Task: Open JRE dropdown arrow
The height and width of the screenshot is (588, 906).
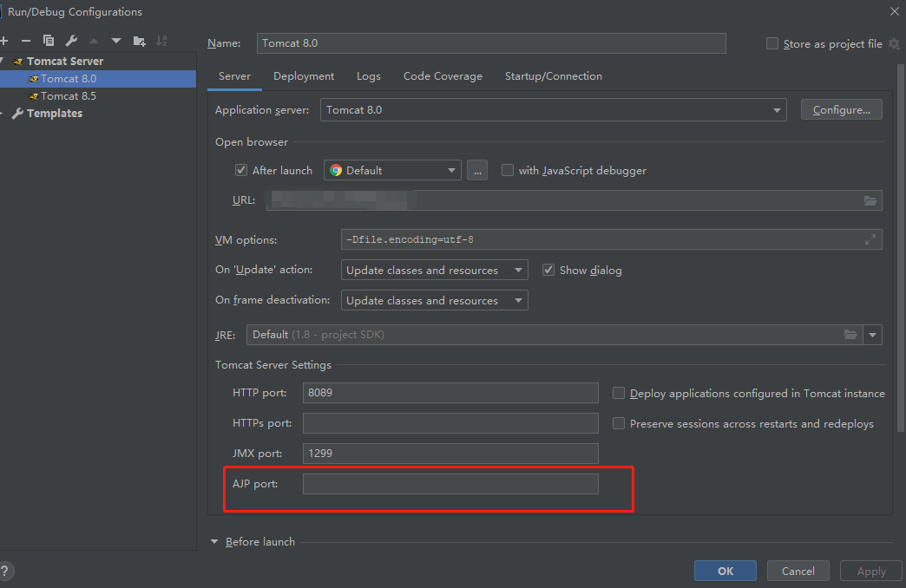Action: pyautogui.click(x=872, y=335)
